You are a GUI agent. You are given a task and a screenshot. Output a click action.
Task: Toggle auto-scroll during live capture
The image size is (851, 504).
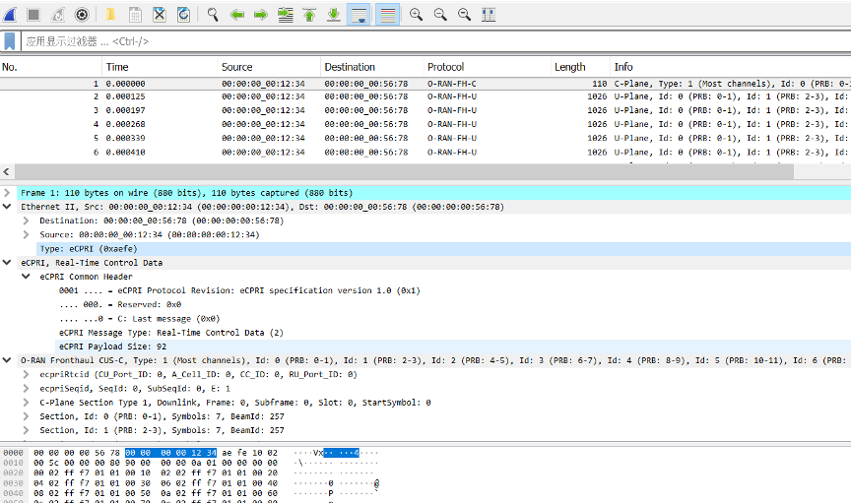tap(359, 15)
